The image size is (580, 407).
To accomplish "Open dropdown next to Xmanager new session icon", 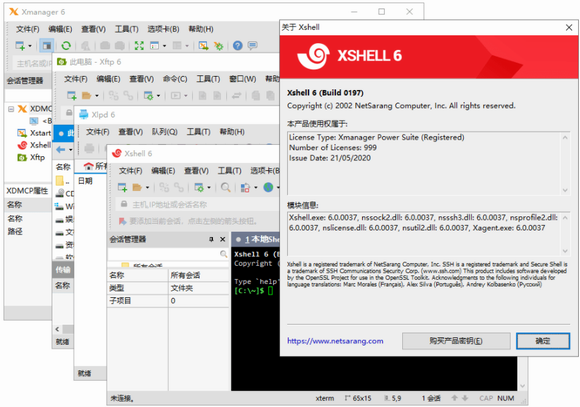I will 30,46.
